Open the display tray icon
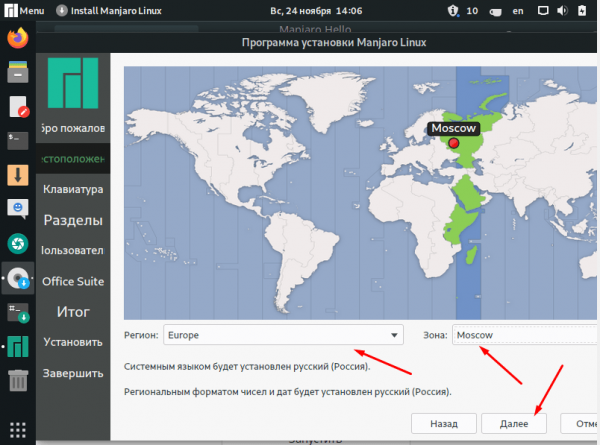Viewport: 600px width, 445px height. [543, 11]
